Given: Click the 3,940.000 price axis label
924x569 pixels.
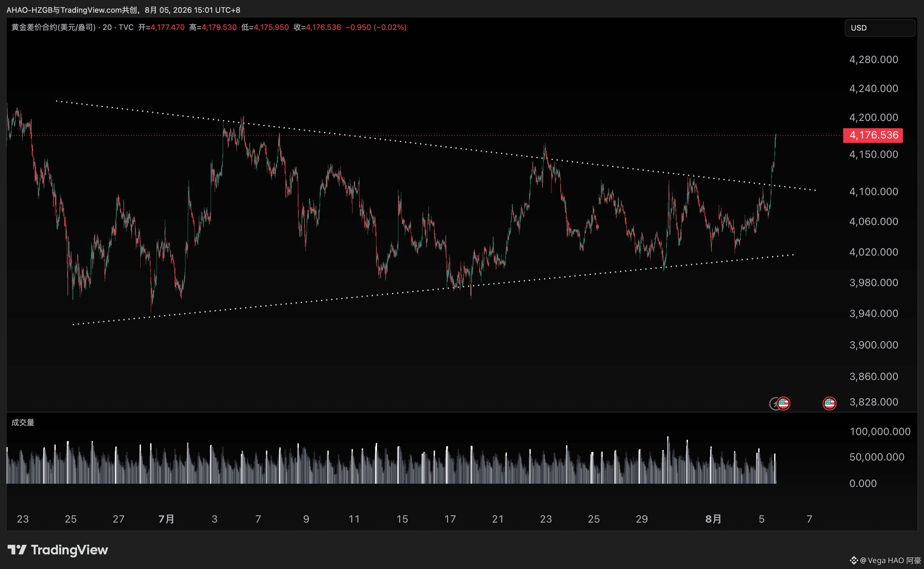Looking at the screenshot, I should (x=874, y=313).
